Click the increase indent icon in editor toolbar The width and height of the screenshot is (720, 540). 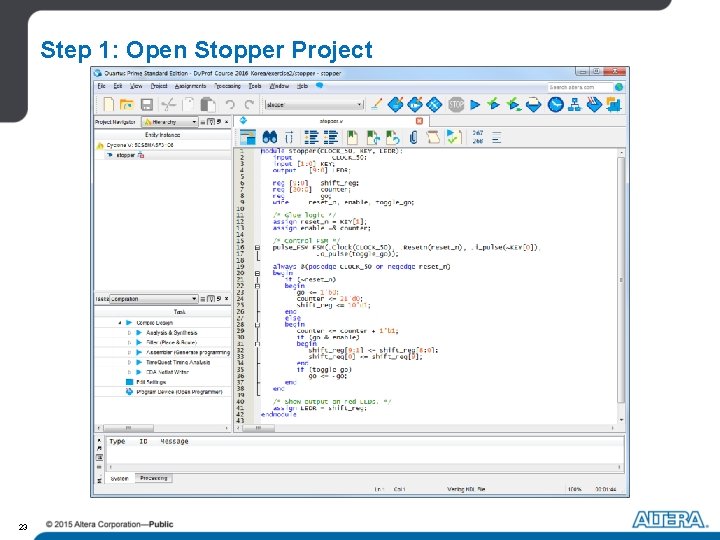tap(311, 137)
